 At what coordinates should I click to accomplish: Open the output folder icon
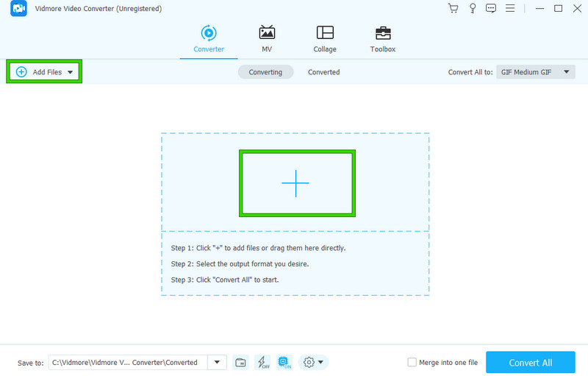(x=240, y=362)
